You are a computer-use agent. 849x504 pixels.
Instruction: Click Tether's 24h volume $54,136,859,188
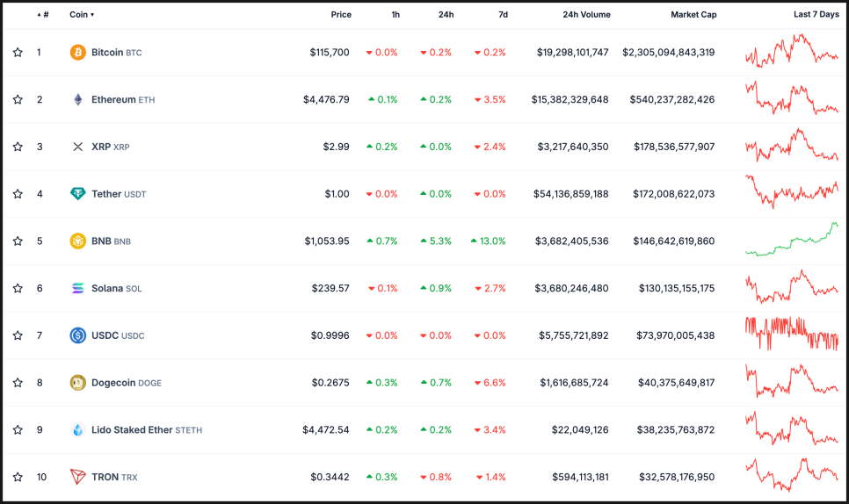(570, 193)
